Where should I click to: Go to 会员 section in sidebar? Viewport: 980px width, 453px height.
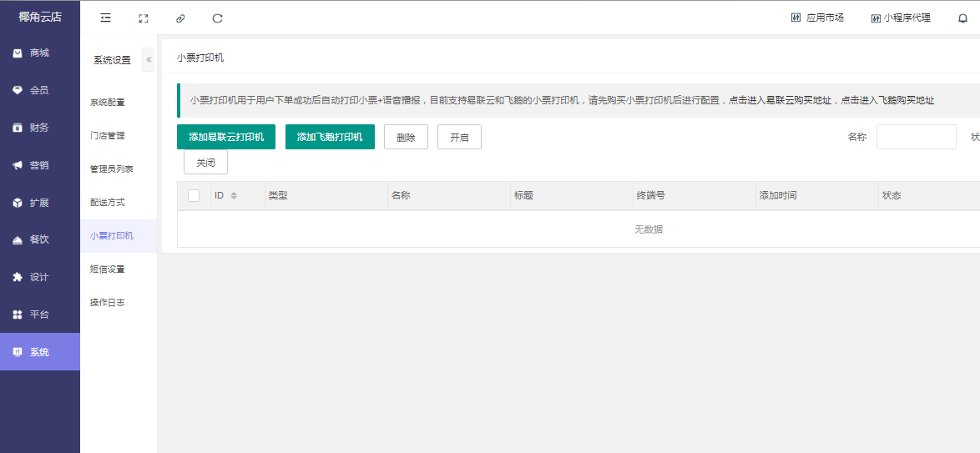[39, 90]
